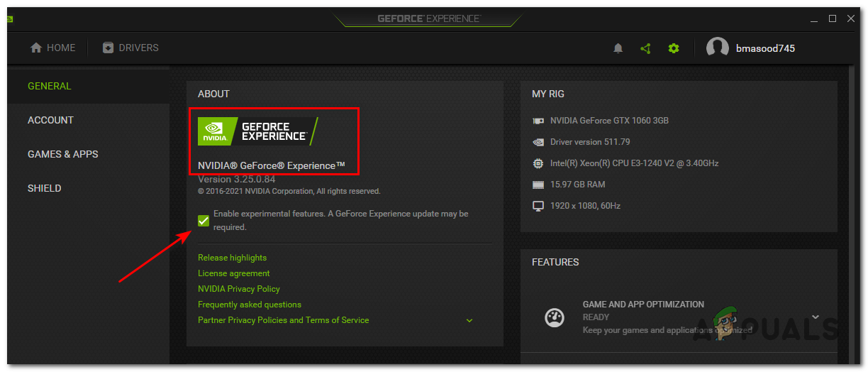
Task: Open Frequently asked questions link
Action: (x=249, y=305)
